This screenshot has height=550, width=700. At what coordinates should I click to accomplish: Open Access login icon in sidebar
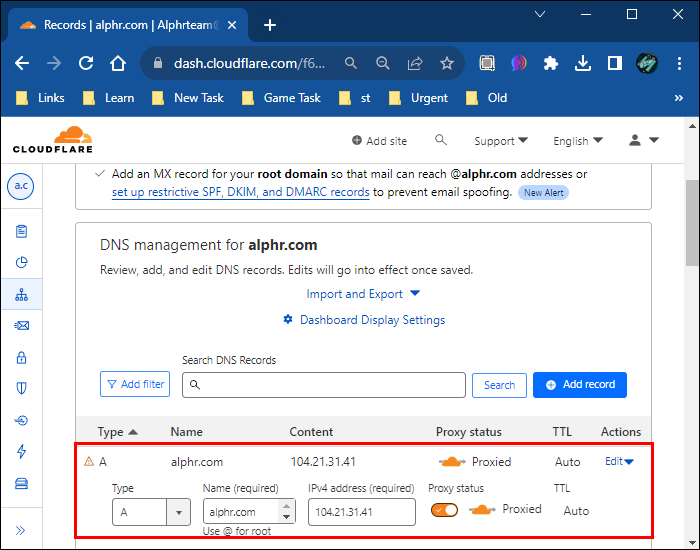click(21, 420)
